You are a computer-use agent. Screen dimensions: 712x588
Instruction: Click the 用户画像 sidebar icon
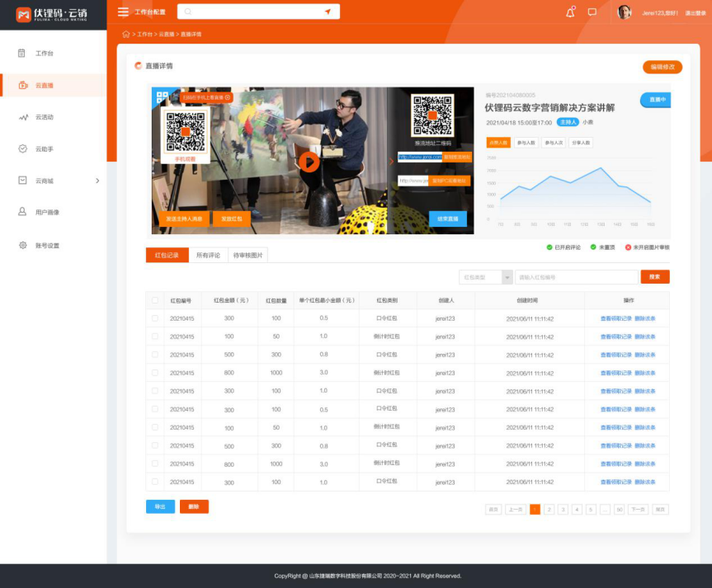coord(22,212)
